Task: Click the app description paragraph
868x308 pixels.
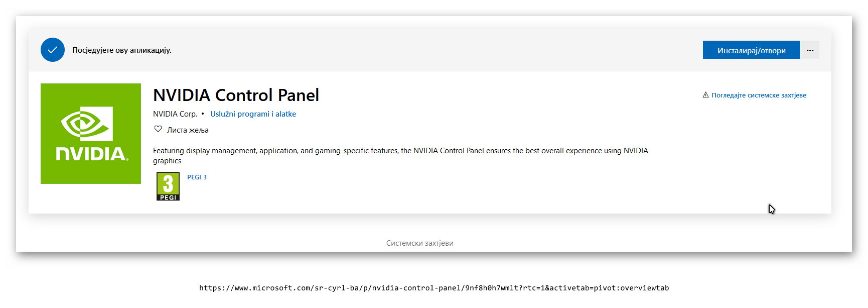Action: (400, 151)
